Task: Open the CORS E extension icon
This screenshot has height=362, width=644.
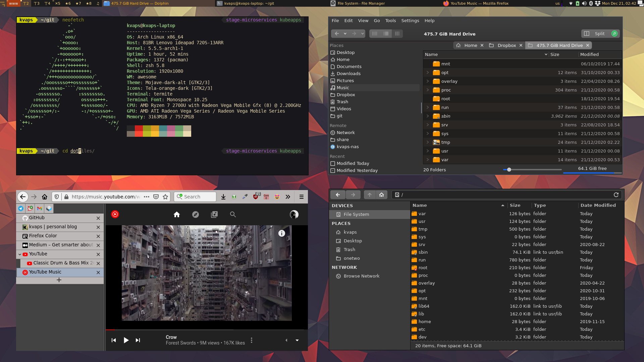Action: click(266, 197)
